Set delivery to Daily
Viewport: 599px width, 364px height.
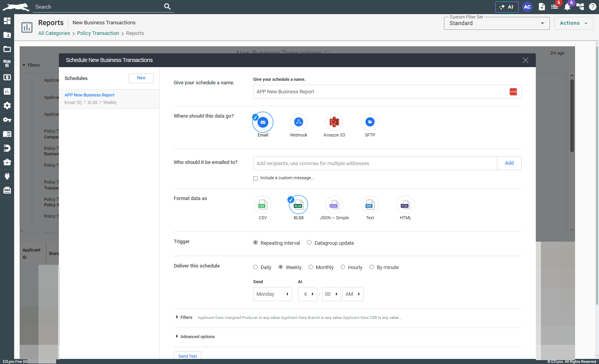(256, 267)
